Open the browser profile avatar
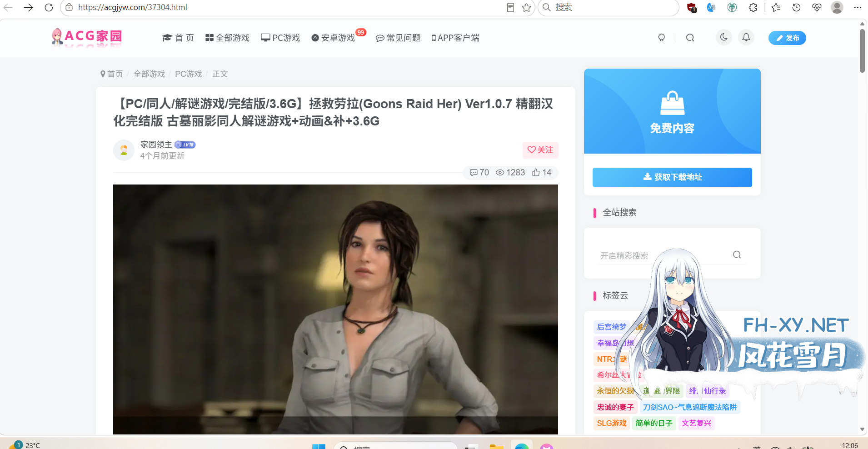The height and width of the screenshot is (449, 868). 837,7
